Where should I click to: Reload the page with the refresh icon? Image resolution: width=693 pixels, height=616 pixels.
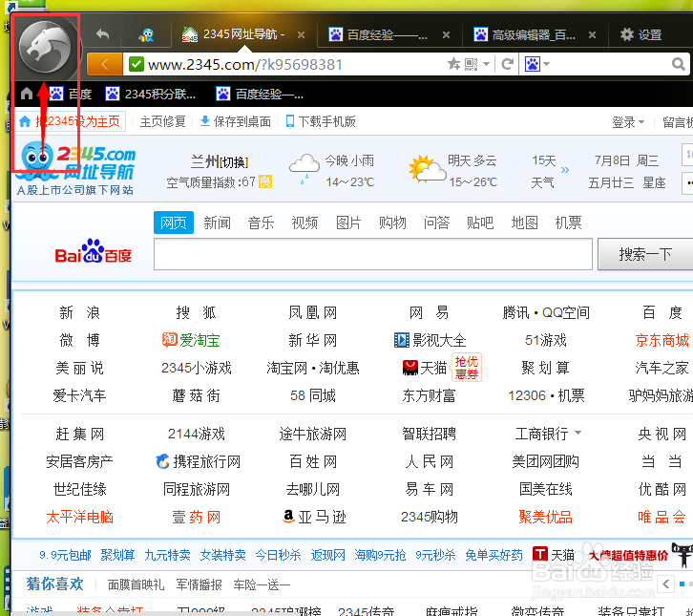(507, 65)
